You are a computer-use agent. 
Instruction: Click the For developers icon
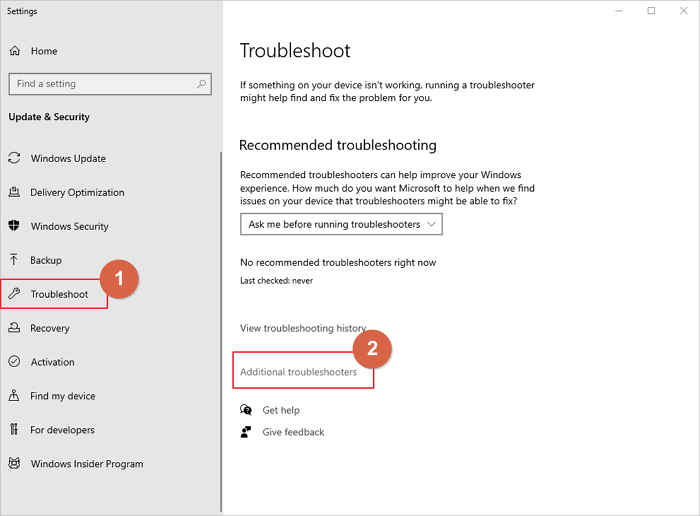point(15,430)
